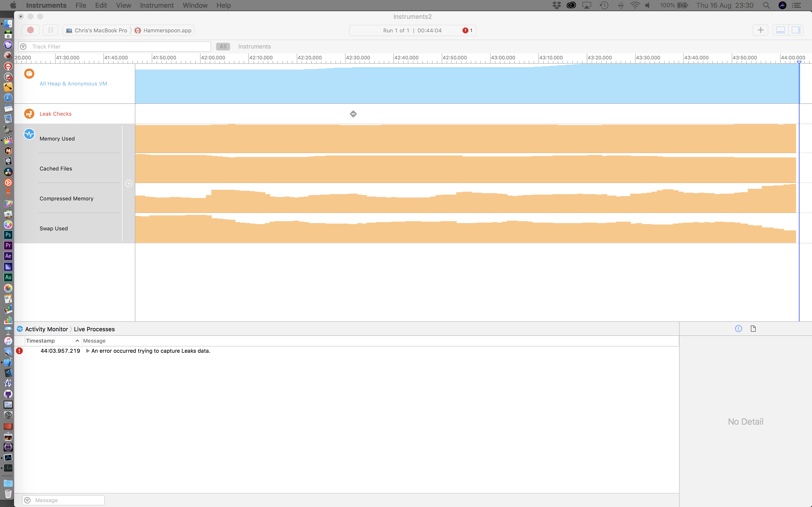Toggle the pause recording button
The width and height of the screenshot is (812, 507).
[x=51, y=30]
